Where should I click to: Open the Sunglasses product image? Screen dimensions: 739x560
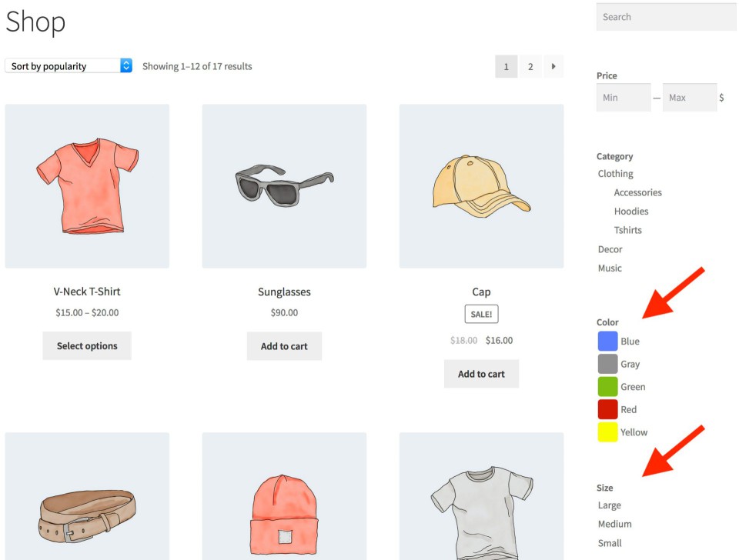pyautogui.click(x=284, y=186)
